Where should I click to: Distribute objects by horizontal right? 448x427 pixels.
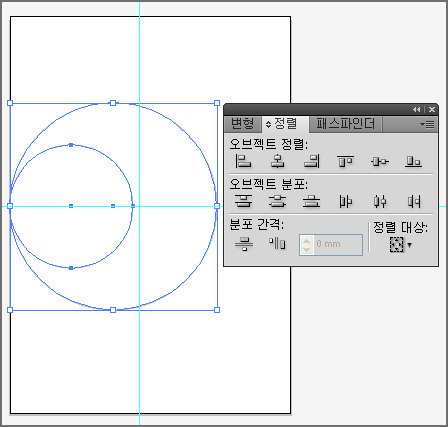(x=414, y=201)
